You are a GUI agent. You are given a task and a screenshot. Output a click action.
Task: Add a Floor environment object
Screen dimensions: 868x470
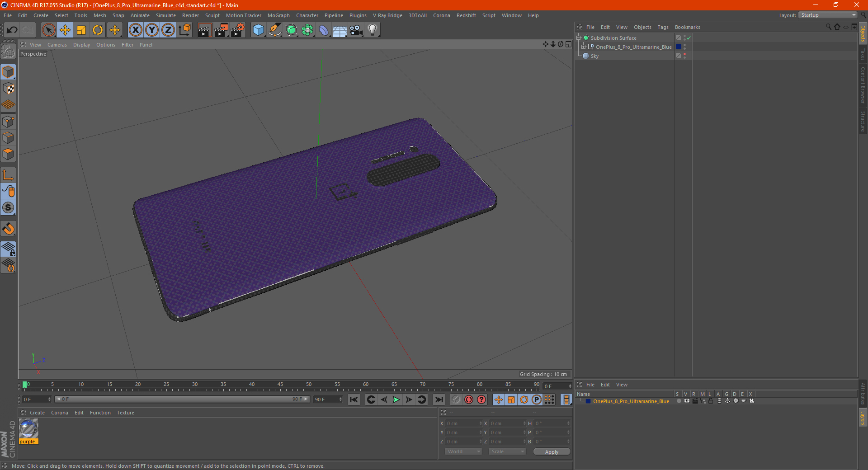tap(340, 30)
